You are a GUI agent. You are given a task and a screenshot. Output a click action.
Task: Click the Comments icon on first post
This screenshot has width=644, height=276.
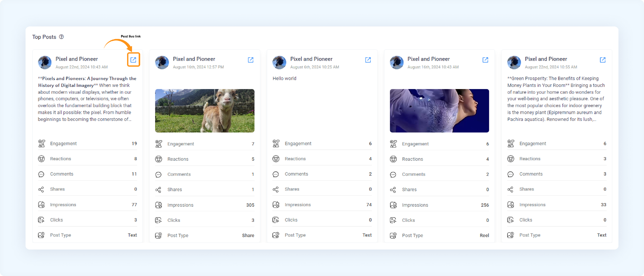(41, 174)
